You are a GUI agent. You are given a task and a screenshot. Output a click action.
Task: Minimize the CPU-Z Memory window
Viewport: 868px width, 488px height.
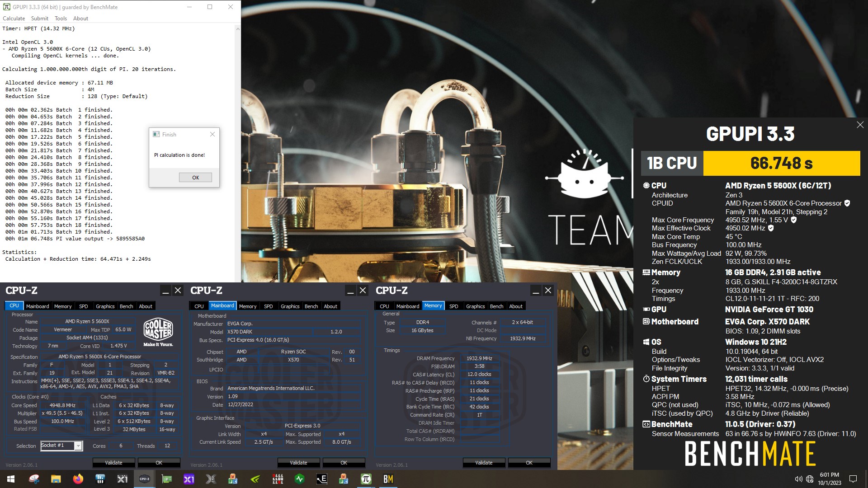[x=536, y=291]
